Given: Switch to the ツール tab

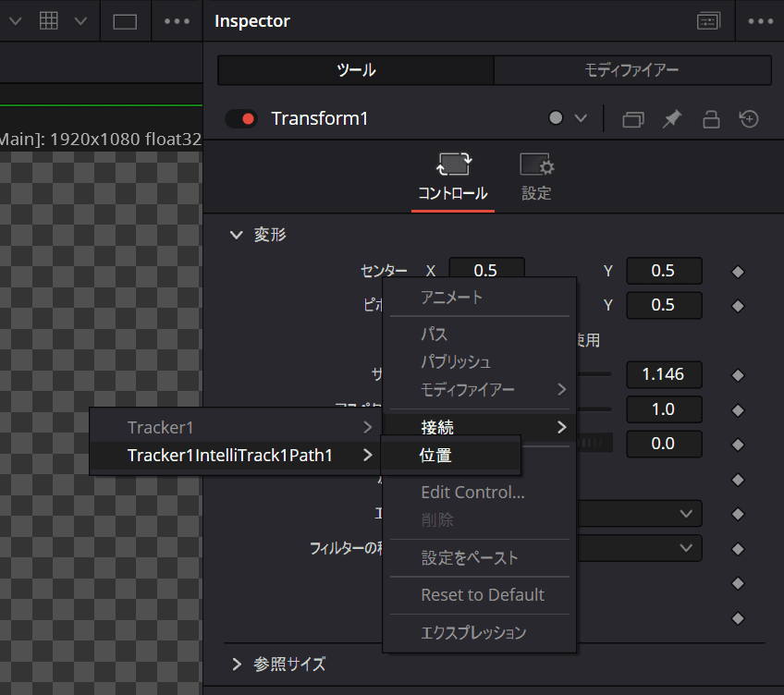Looking at the screenshot, I should [356, 70].
